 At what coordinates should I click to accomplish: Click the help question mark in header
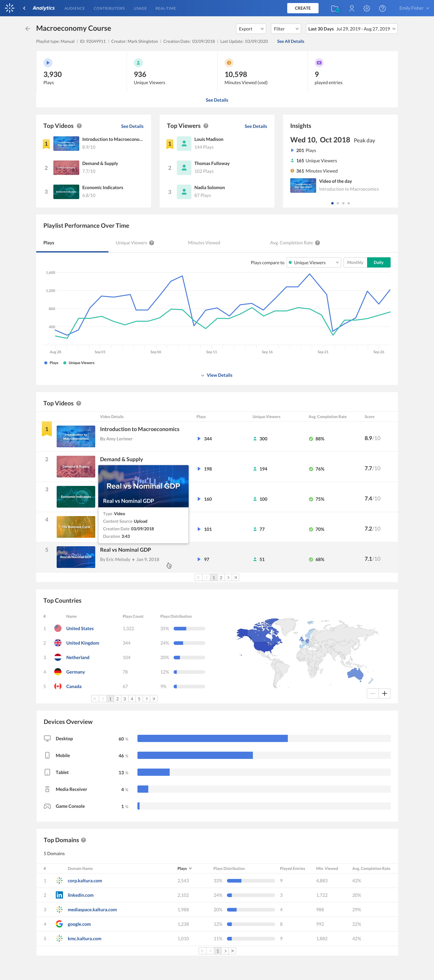click(x=382, y=8)
